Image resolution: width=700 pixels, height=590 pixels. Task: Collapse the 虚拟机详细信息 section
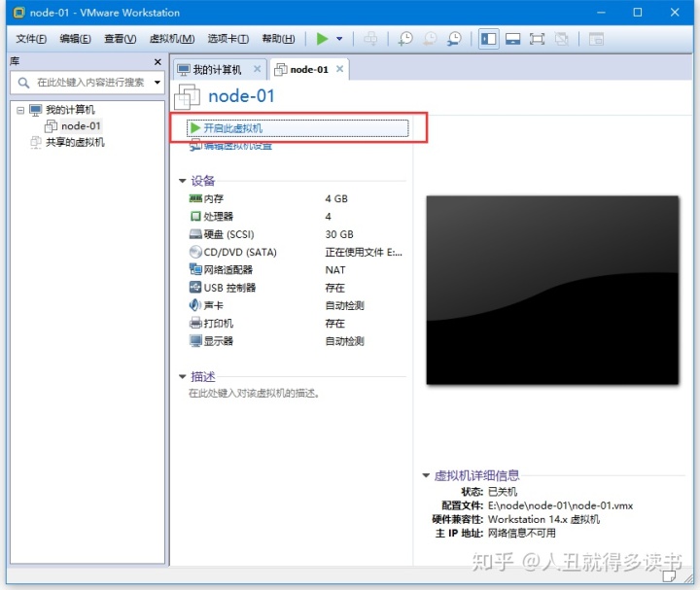tap(426, 475)
